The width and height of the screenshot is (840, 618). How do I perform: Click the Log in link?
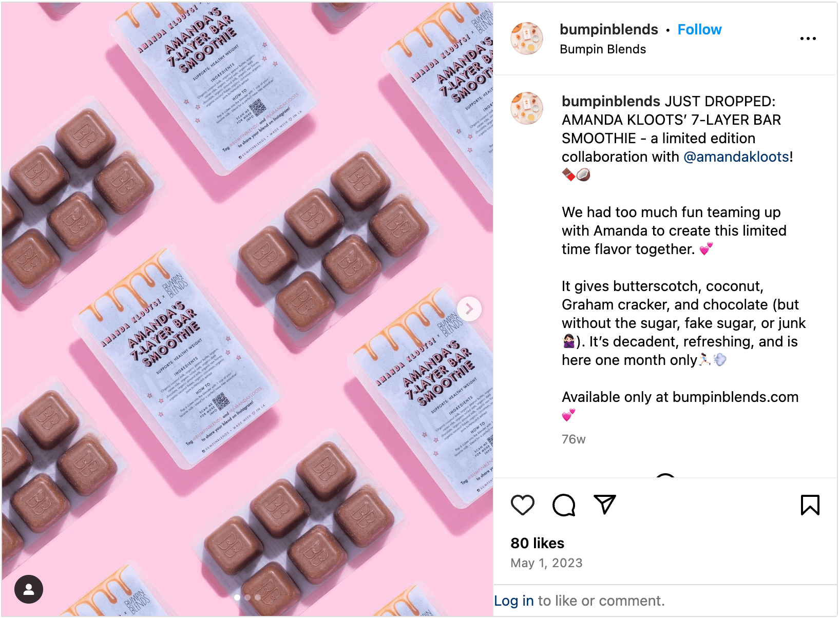514,601
